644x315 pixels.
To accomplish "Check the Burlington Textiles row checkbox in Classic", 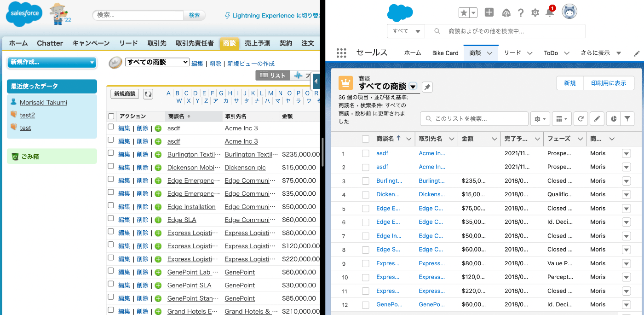I will tap(111, 153).
